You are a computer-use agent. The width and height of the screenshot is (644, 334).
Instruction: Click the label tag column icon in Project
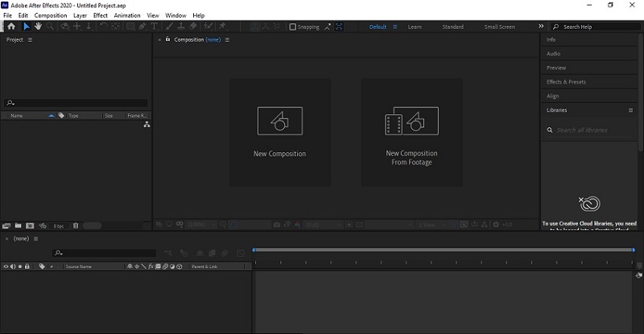pyautogui.click(x=61, y=115)
